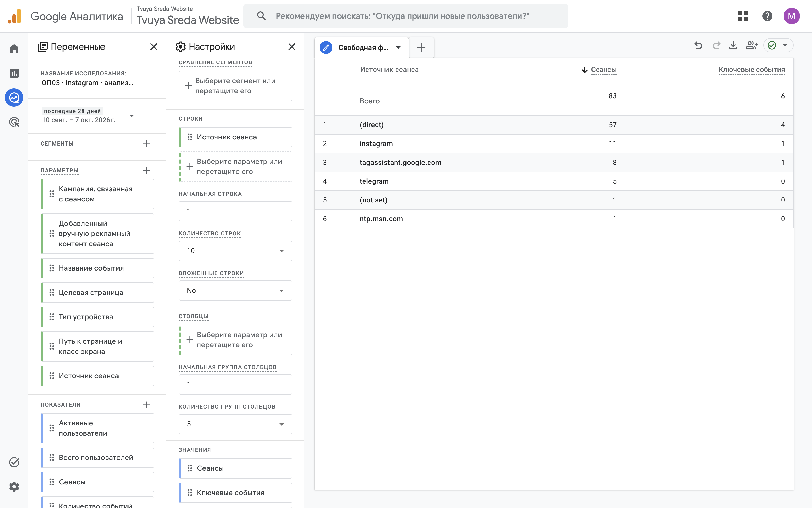Screen dimensions: 812x508
Task: Select the Tvuya Sreda Website property
Action: (x=188, y=16)
